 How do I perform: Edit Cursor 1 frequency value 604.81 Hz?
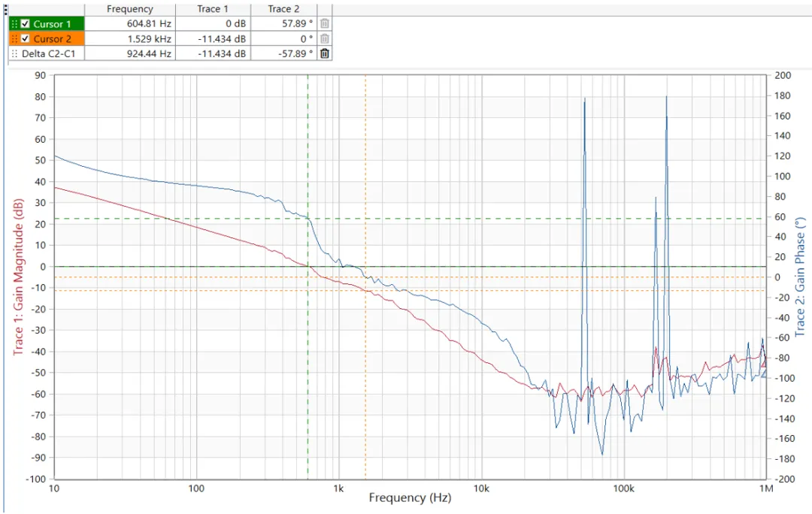[x=149, y=24]
